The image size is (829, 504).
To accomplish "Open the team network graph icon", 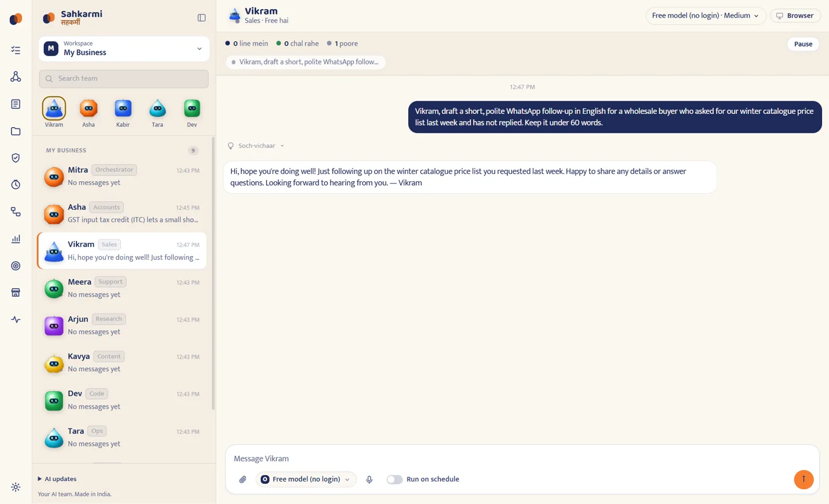I will pyautogui.click(x=16, y=77).
